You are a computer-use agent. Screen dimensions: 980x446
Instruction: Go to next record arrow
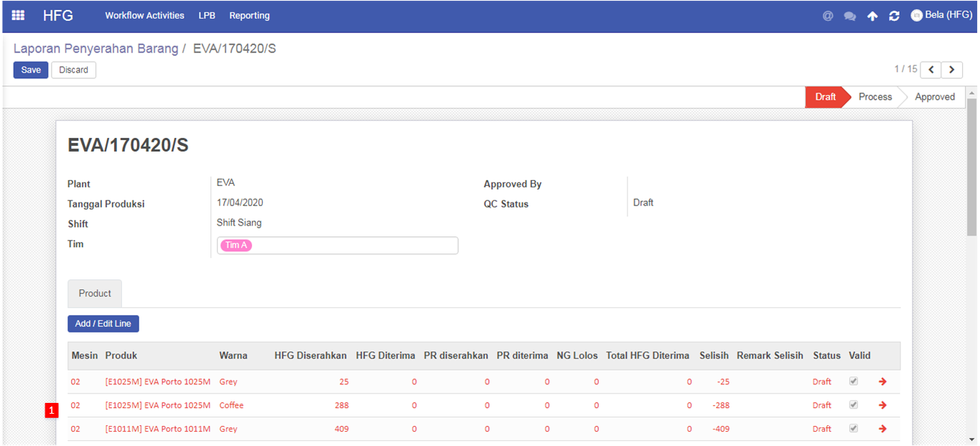952,70
